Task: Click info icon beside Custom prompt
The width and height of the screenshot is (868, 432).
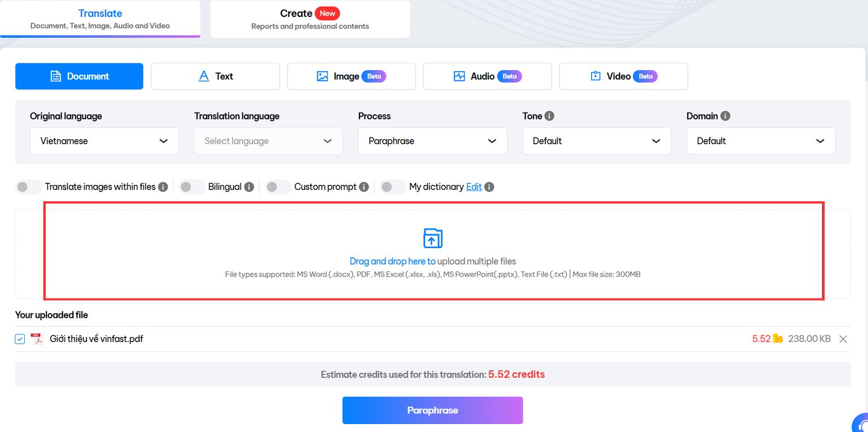Action: click(x=364, y=187)
